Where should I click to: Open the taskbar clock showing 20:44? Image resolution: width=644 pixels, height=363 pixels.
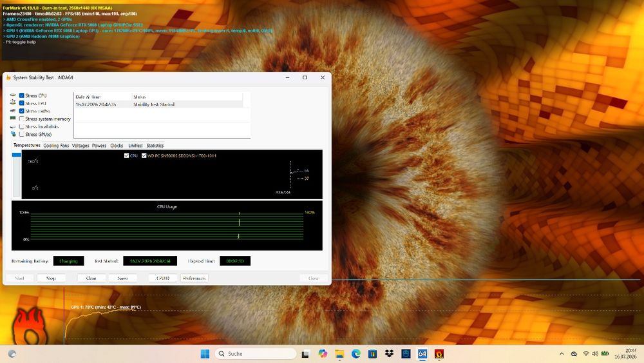tap(625, 353)
